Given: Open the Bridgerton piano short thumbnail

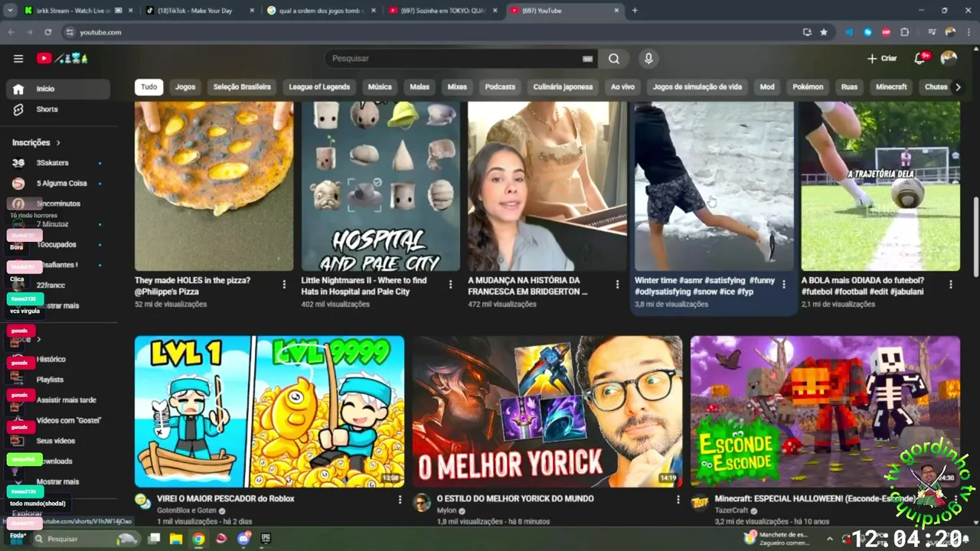Looking at the screenshot, I should (x=547, y=186).
